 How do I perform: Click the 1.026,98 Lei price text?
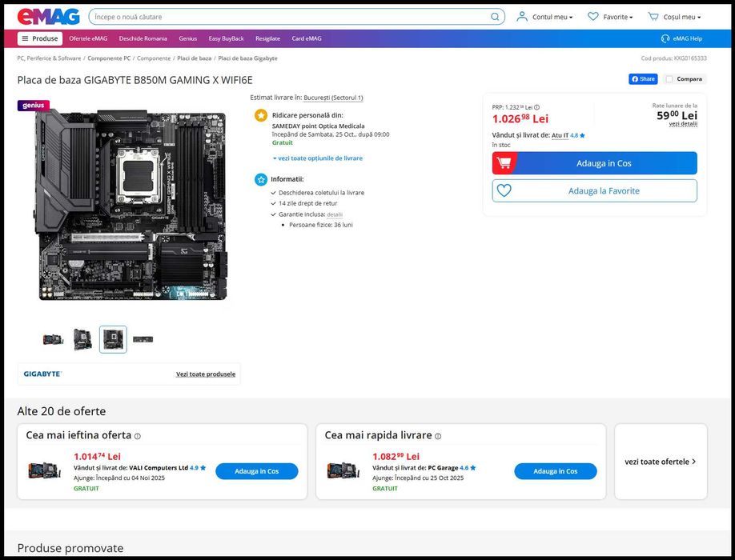click(520, 118)
